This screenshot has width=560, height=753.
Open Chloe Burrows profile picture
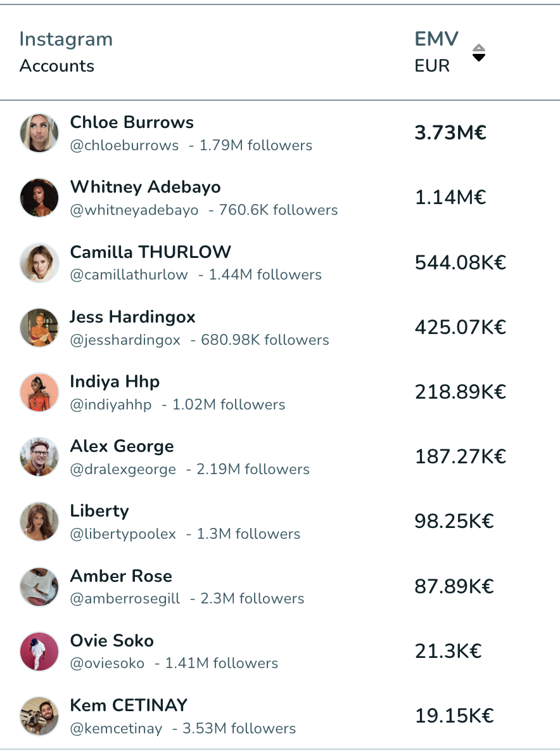point(39,133)
